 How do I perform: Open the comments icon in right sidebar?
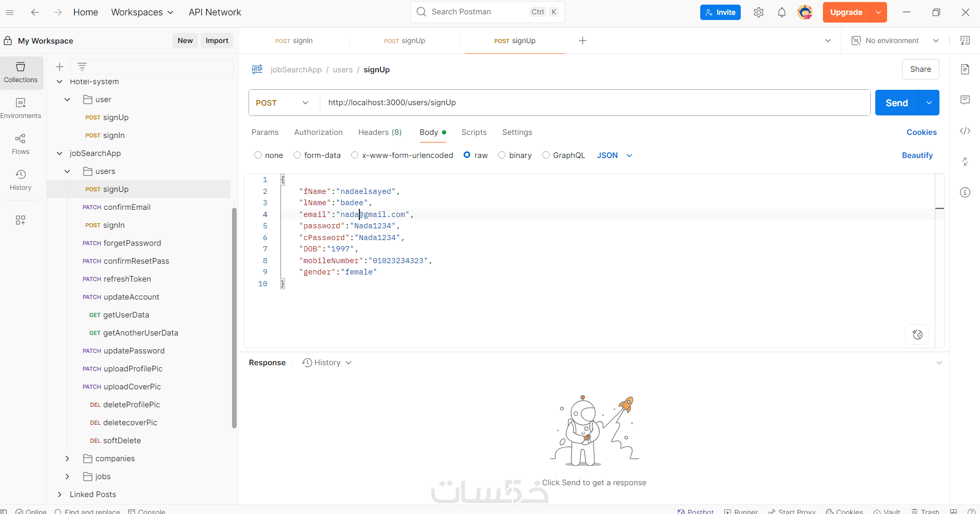(x=965, y=100)
